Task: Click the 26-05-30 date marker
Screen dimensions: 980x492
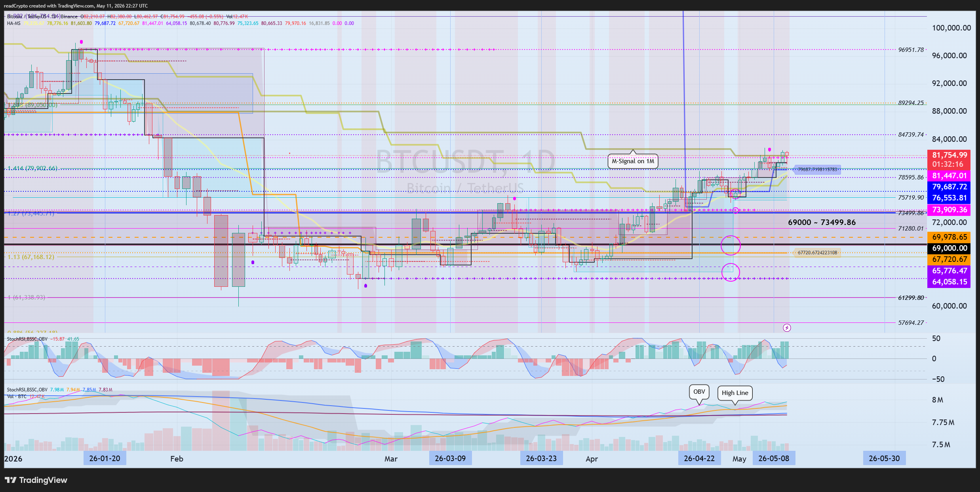Action: click(x=884, y=458)
